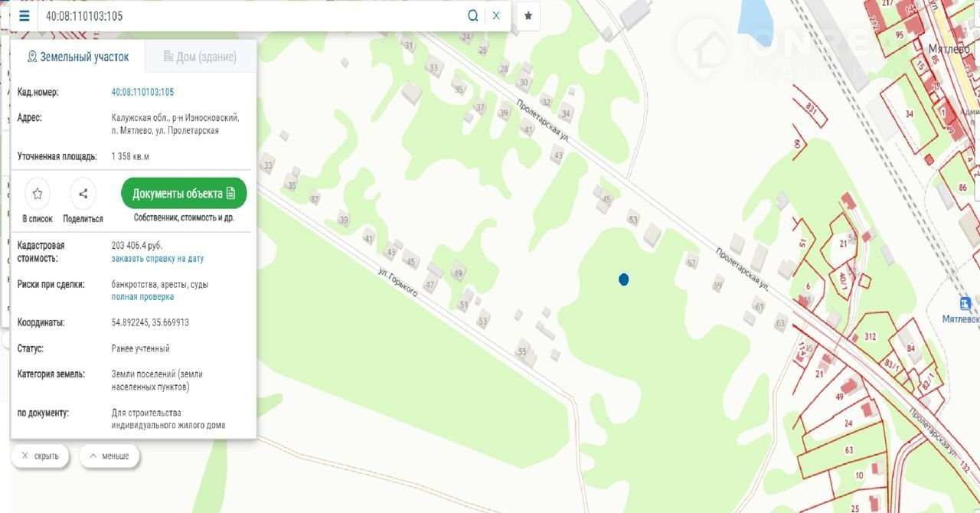Click inside the cadastral search field

pos(253,16)
